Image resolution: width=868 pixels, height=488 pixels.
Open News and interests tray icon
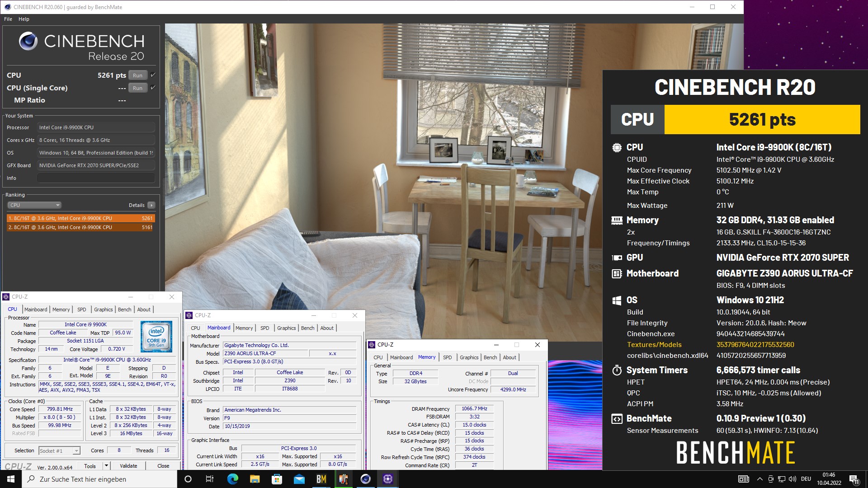pos(743,479)
